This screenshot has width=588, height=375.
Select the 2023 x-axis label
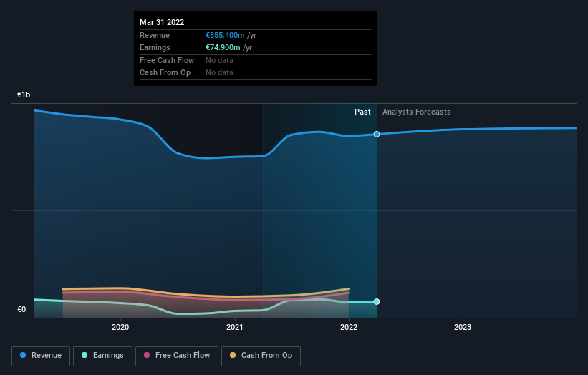[x=463, y=327]
